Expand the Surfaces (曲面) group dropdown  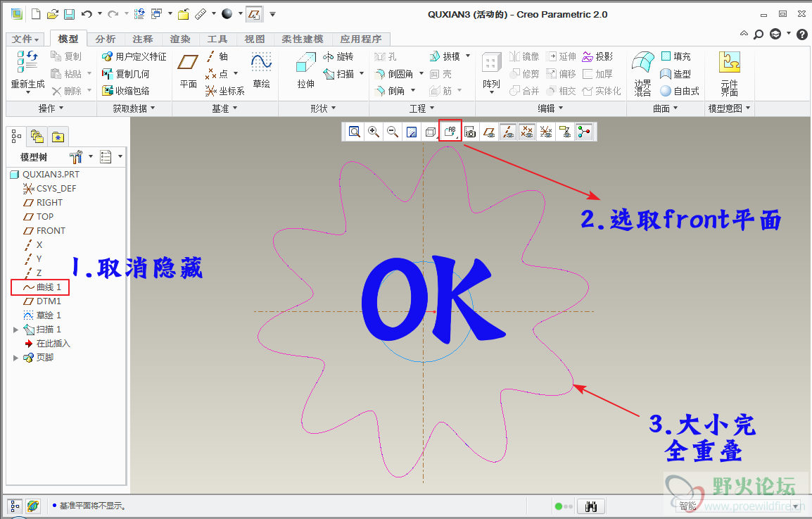666,108
